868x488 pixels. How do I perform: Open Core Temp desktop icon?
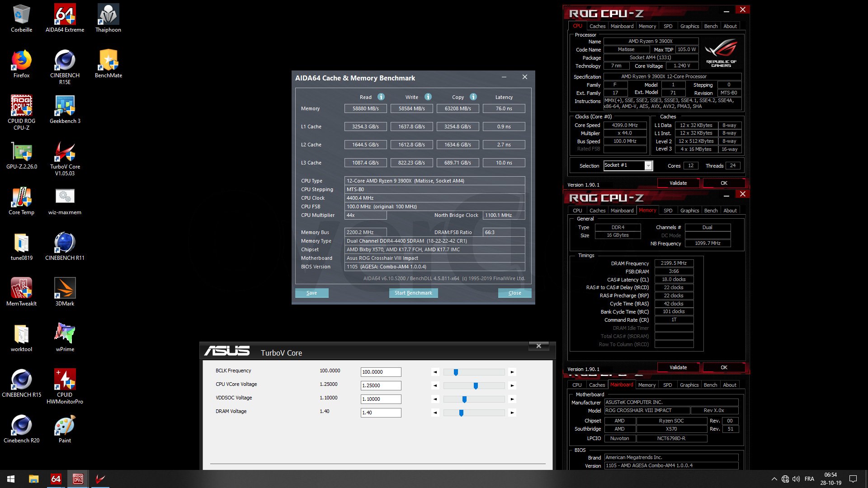click(21, 201)
